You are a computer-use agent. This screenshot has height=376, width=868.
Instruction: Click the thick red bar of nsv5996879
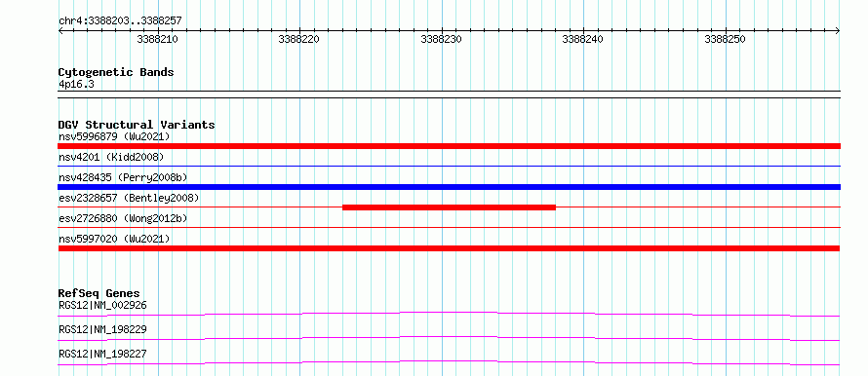tap(450, 146)
